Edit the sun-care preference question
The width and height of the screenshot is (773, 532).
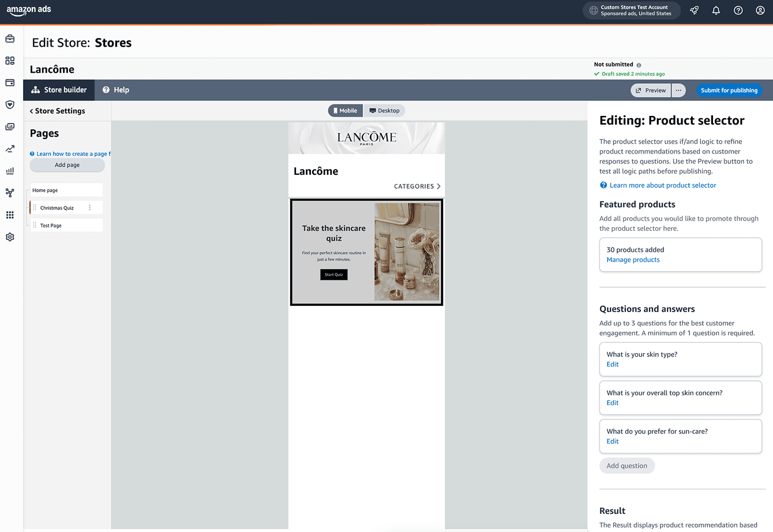pyautogui.click(x=613, y=441)
